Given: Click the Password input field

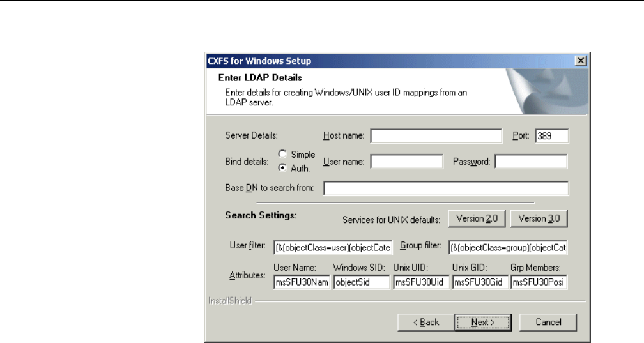Looking at the screenshot, I should click(x=531, y=162).
